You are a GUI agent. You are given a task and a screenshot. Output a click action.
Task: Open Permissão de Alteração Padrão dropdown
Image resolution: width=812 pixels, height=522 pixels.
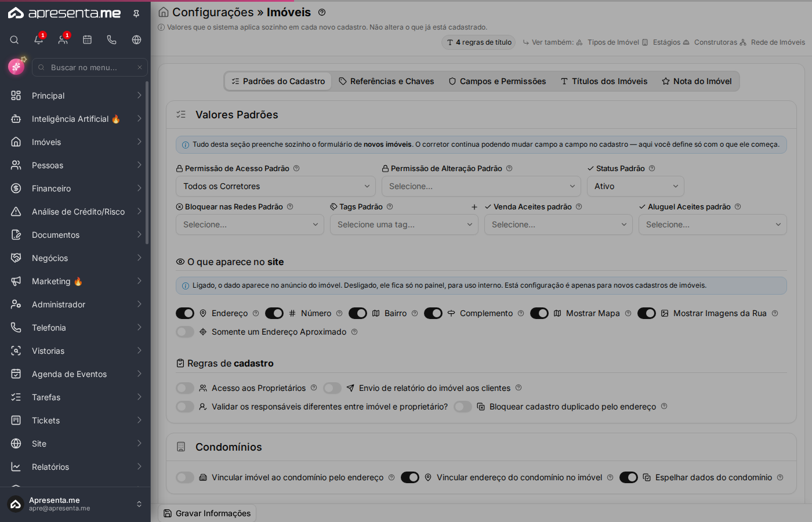[x=481, y=186]
